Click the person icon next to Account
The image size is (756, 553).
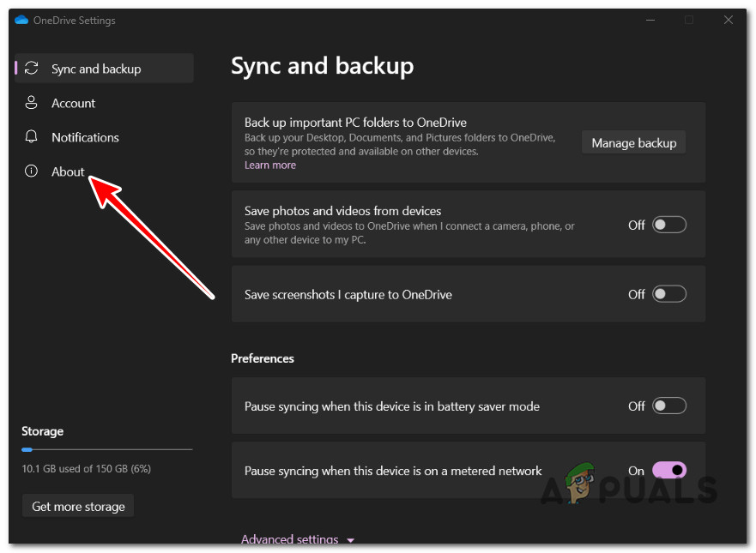29,103
